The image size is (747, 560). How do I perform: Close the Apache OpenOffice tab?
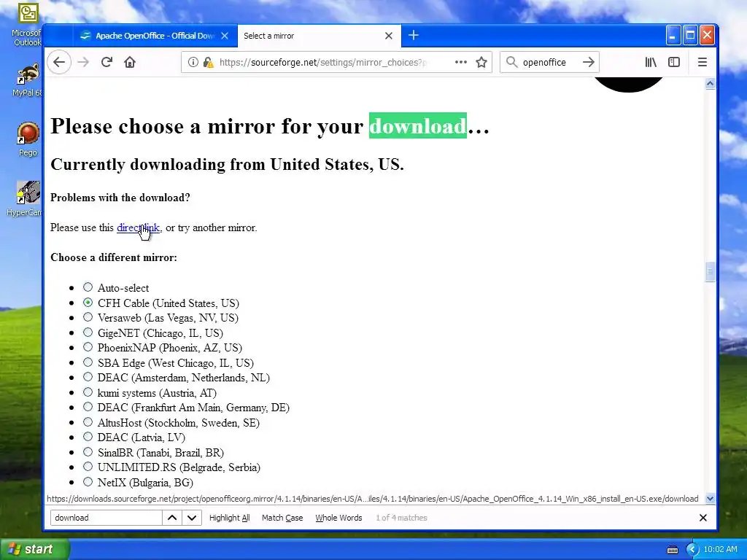pyautogui.click(x=225, y=36)
